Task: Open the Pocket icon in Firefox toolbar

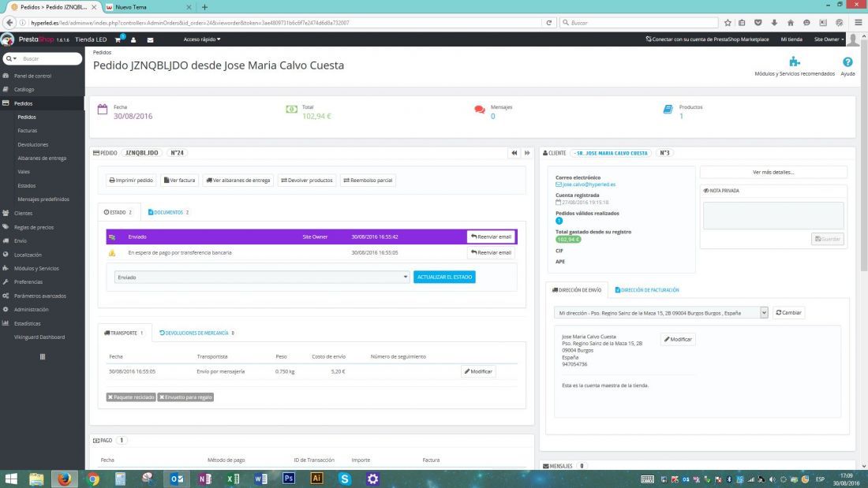Action: click(758, 23)
